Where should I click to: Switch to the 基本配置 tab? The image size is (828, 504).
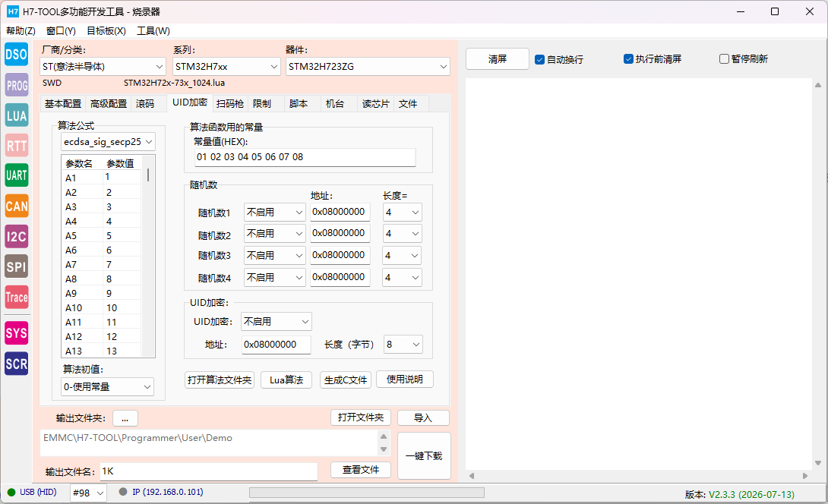[63, 104]
